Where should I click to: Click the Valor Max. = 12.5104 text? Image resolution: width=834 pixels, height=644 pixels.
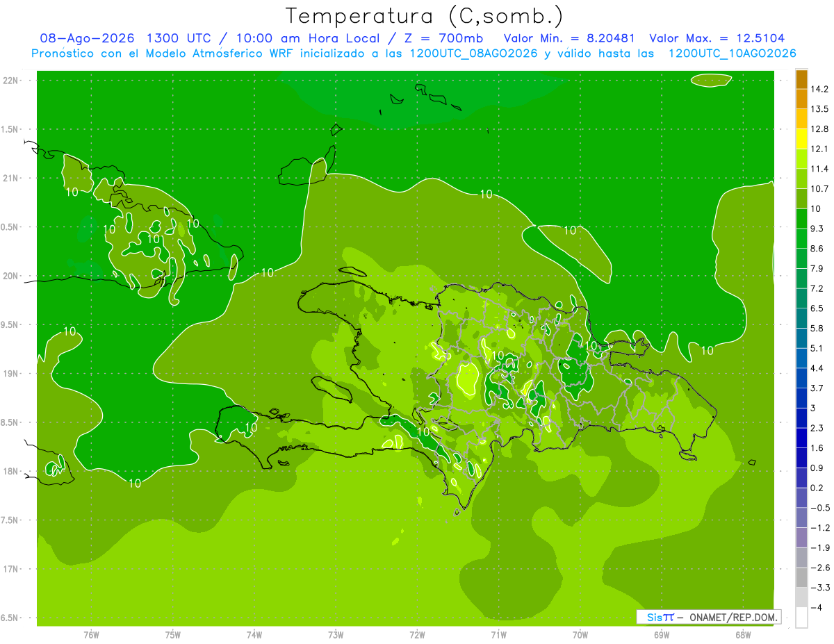tap(717, 38)
